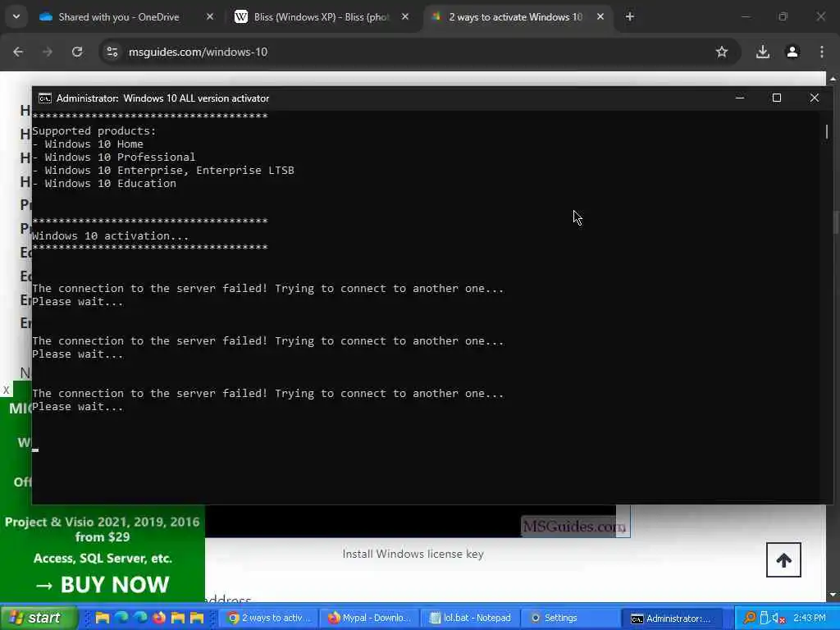Open a new browser tab
This screenshot has width=840, height=630.
pyautogui.click(x=630, y=17)
